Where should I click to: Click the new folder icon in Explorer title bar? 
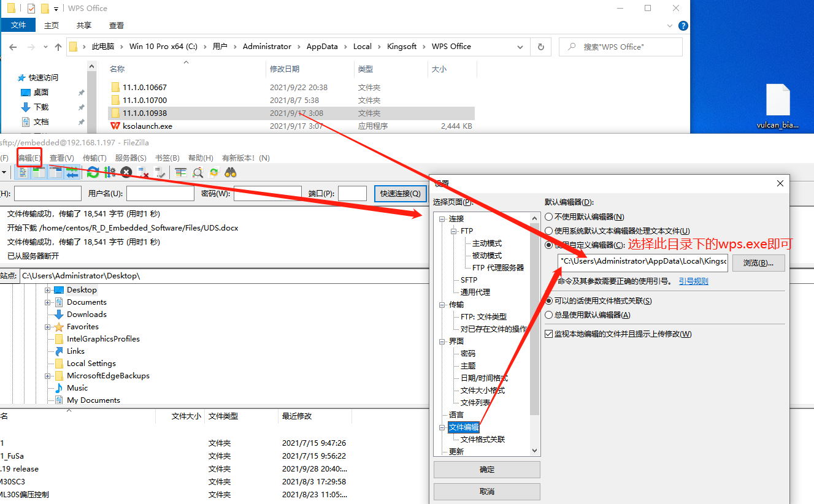[44, 9]
